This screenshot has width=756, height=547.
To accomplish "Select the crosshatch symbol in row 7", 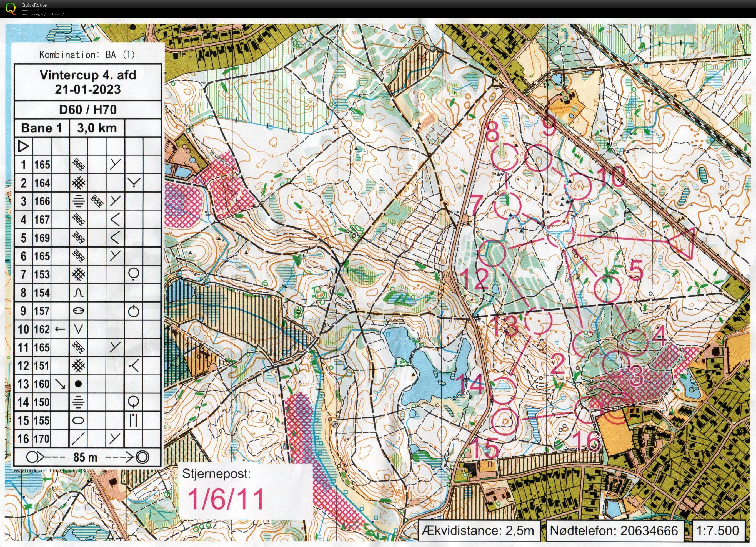I will click(79, 274).
